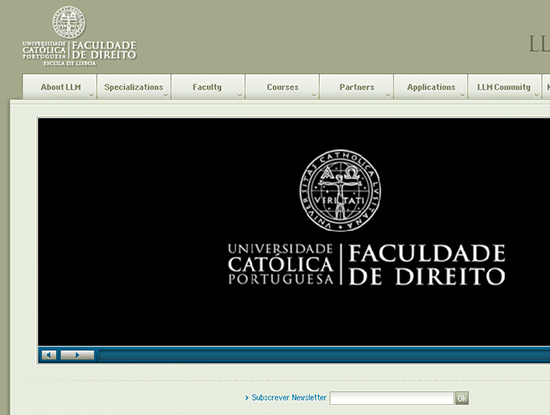Click the video player black screen
The width and height of the screenshot is (550, 415).
294,232
